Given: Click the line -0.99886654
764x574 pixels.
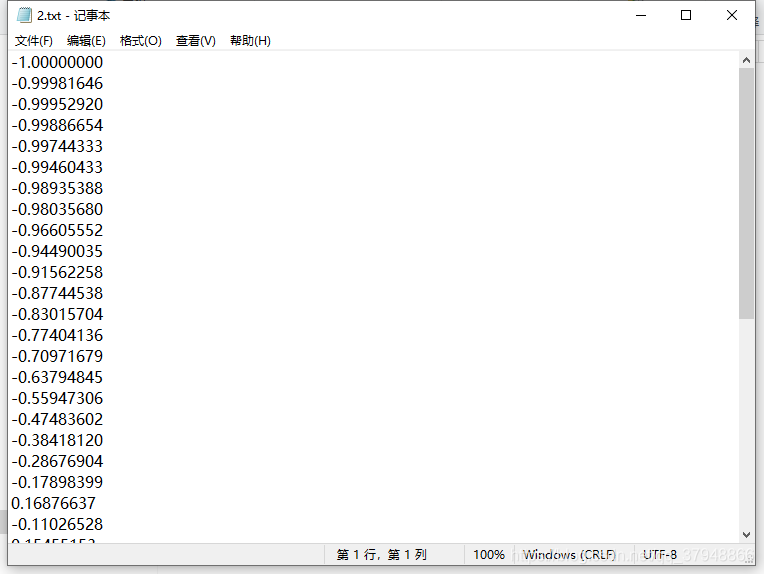Looking at the screenshot, I should coord(57,125).
